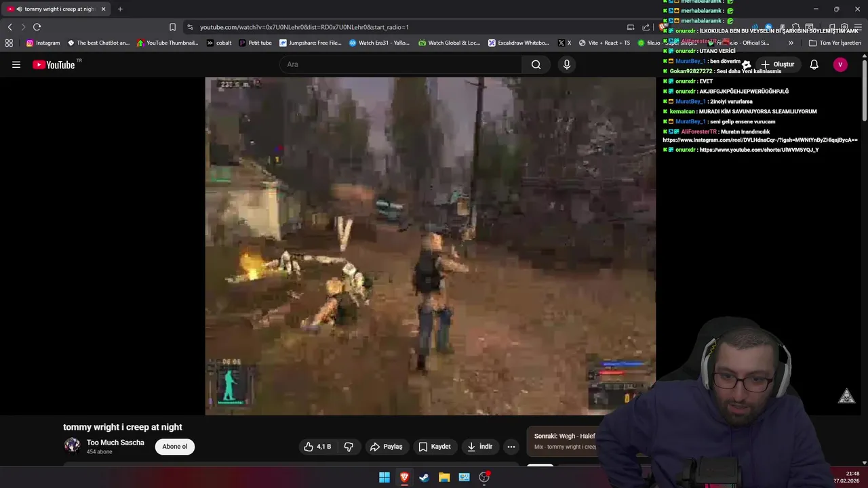Like the video with thumbs up

pos(317,447)
